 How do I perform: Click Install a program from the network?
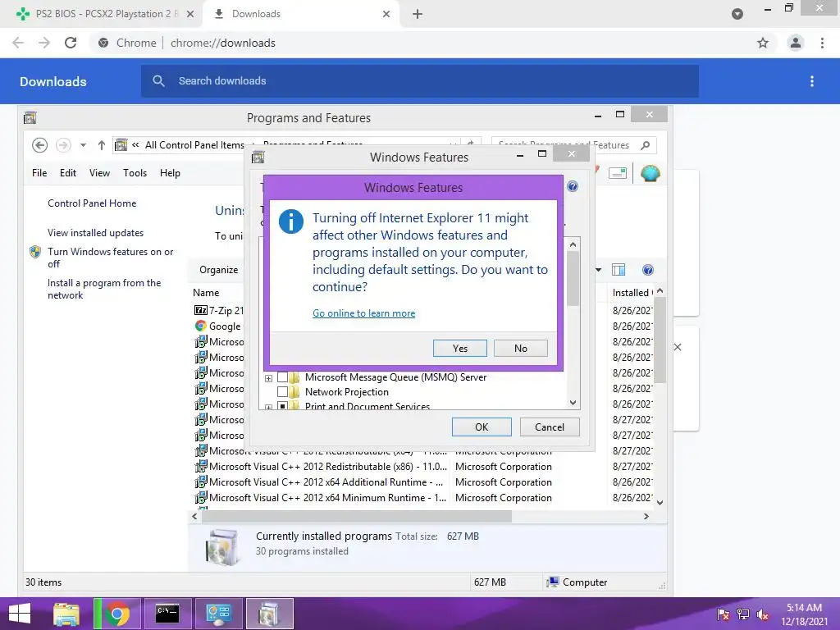[104, 289]
